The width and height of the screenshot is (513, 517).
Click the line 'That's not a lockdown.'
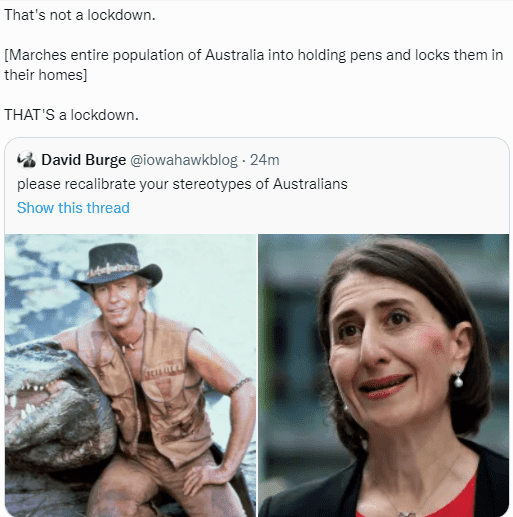[80, 15]
